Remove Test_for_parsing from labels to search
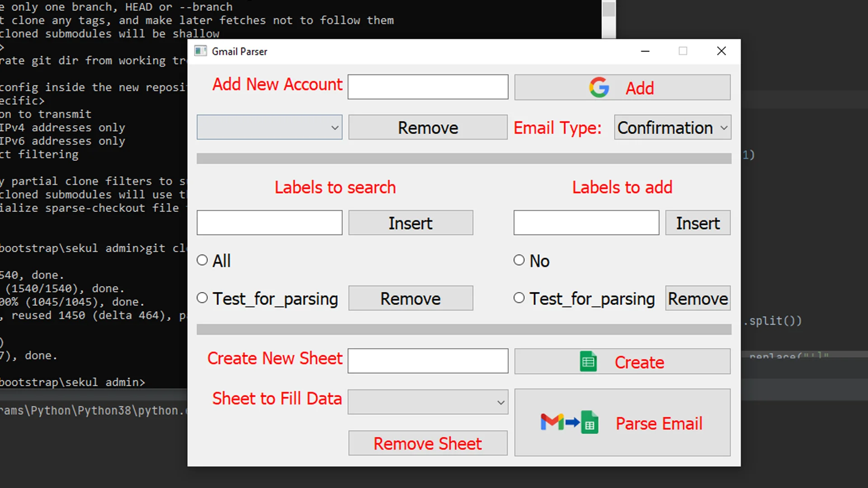The image size is (868, 488). (410, 298)
